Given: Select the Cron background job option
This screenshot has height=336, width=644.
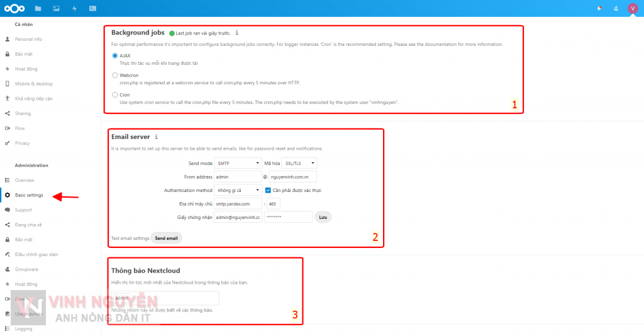Looking at the screenshot, I should pyautogui.click(x=114, y=95).
